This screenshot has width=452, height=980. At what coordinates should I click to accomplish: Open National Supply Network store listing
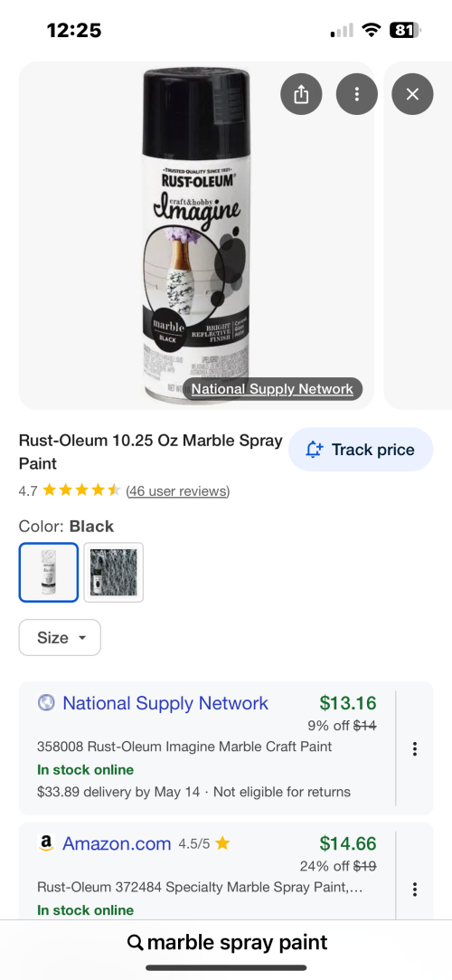coord(165,703)
